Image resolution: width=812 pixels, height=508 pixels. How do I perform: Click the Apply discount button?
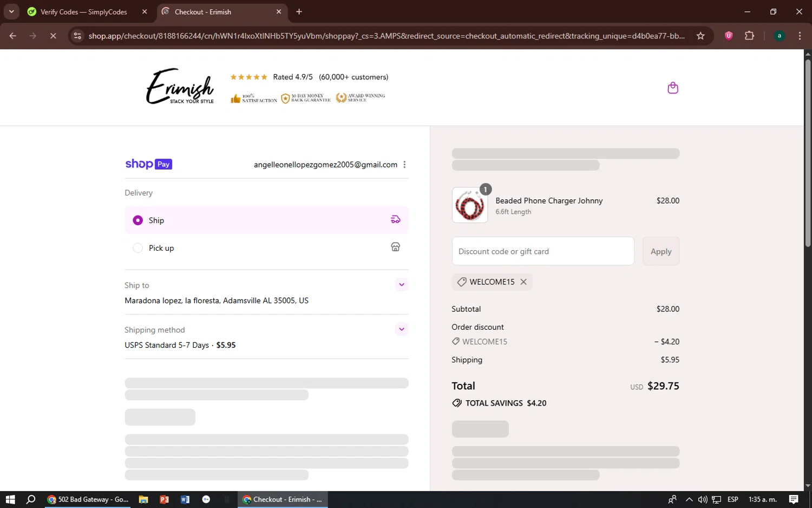661,251
